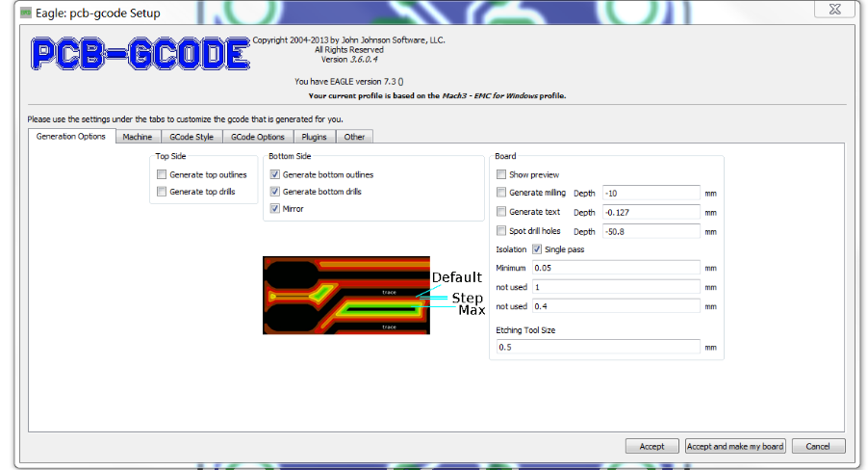Click the Eagle app icon in title bar
The width and height of the screenshot is (868, 470).
25,13
